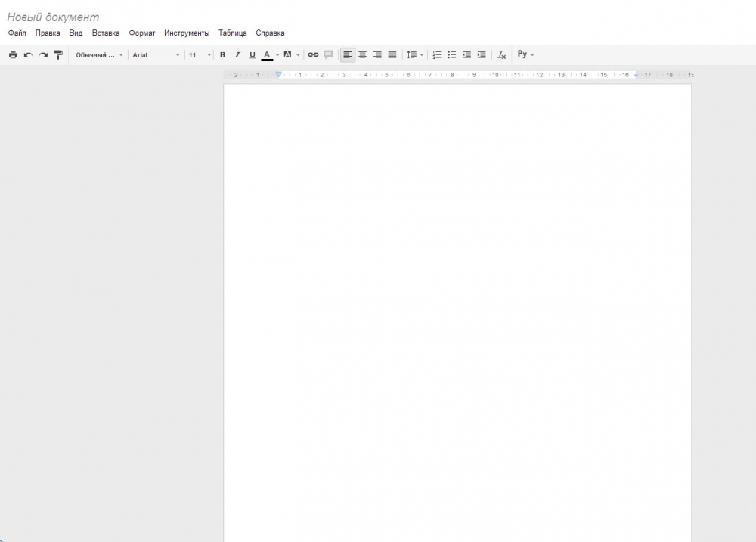Expand the font size 11 dropdown
The width and height of the screenshot is (756, 542).
point(200,55)
